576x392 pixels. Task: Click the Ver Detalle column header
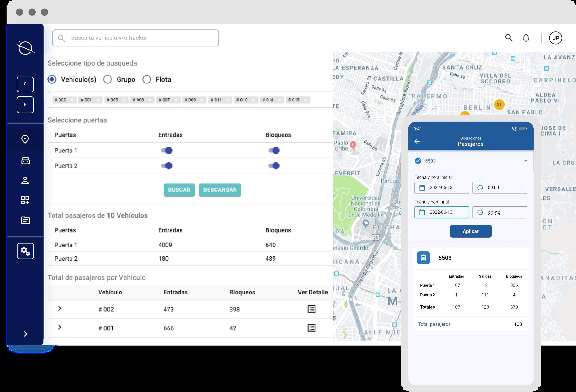point(313,292)
